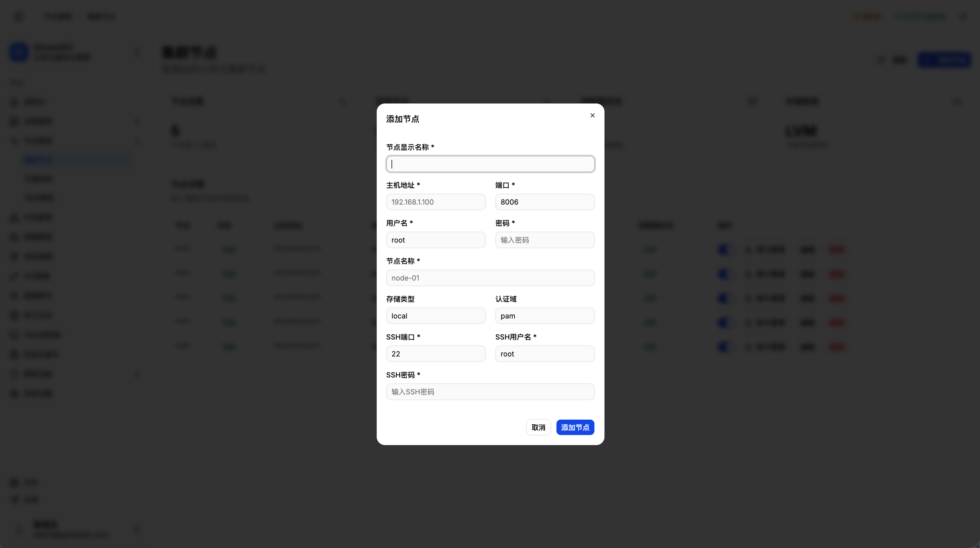Click the 端口 label

(x=505, y=185)
